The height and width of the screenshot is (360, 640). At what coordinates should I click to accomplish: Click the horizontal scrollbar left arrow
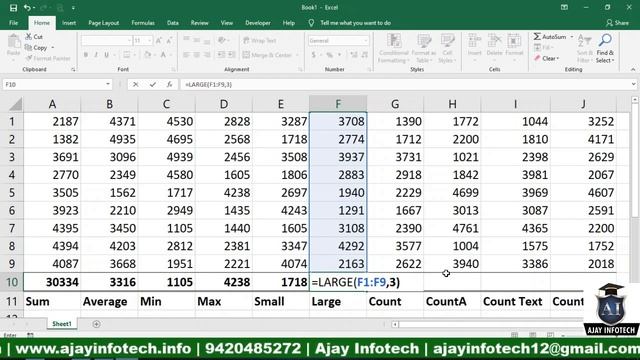point(395,324)
